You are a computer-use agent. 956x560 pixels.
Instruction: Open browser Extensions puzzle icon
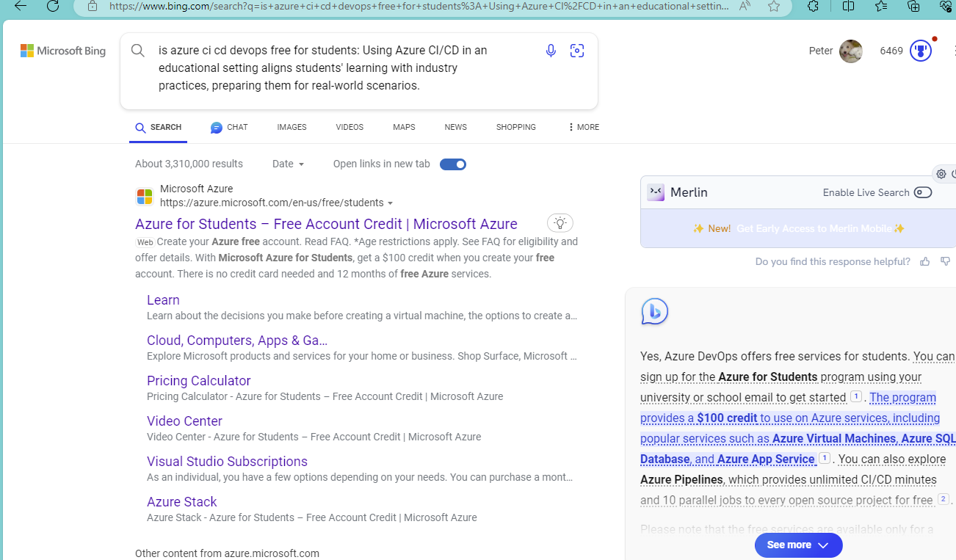(x=813, y=6)
